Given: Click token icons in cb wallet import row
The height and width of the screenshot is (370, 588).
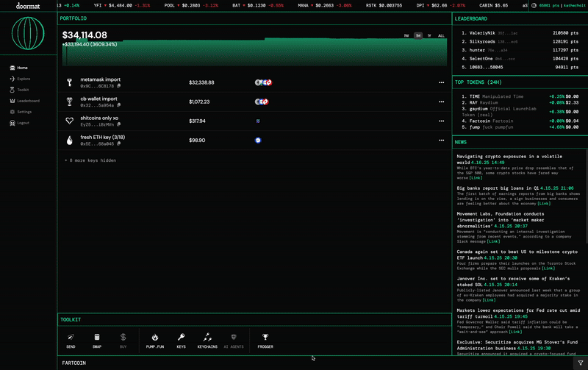Looking at the screenshot, I should click(262, 102).
